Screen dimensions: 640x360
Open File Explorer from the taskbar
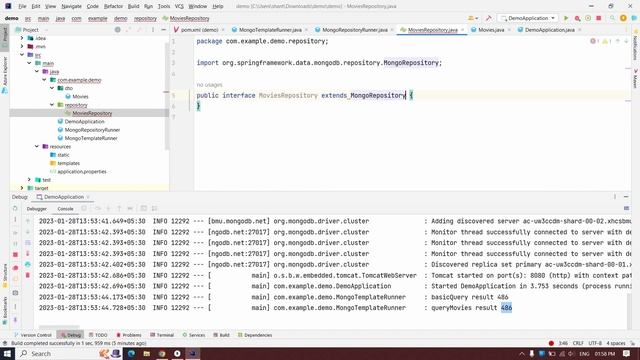(146, 353)
